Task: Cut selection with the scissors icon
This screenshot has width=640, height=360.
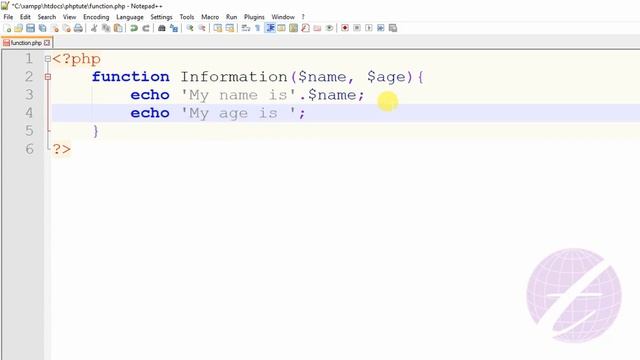Action: 94,28
